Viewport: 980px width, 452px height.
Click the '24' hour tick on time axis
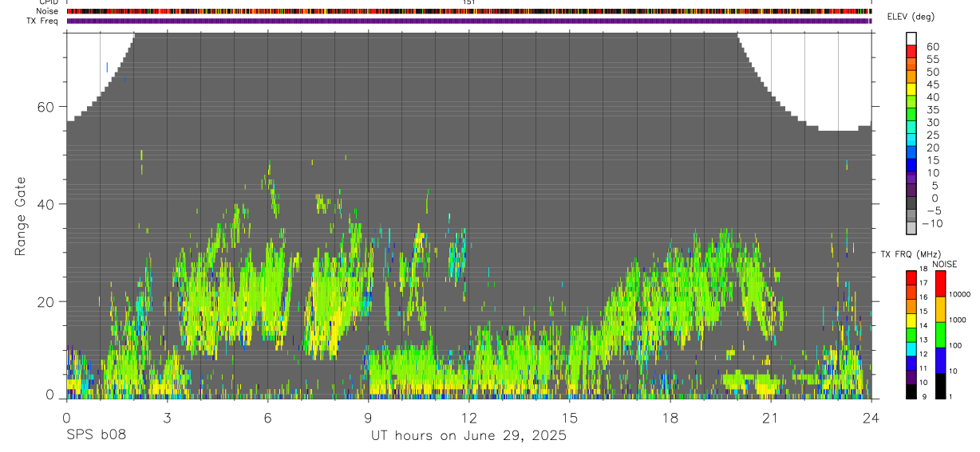tap(871, 418)
